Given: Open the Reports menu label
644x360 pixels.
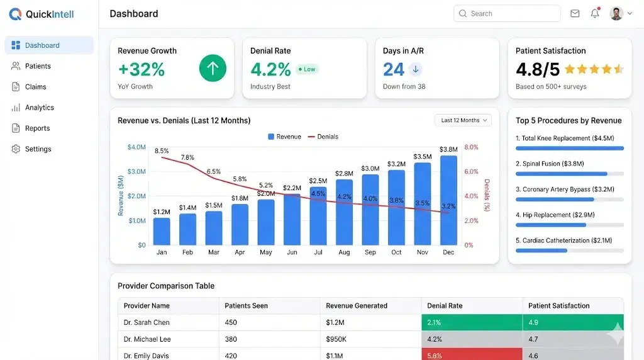Looking at the screenshot, I should (x=37, y=128).
